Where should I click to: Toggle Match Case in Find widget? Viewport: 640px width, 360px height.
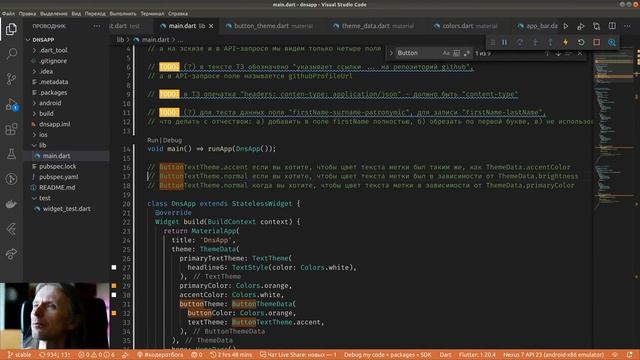point(446,53)
